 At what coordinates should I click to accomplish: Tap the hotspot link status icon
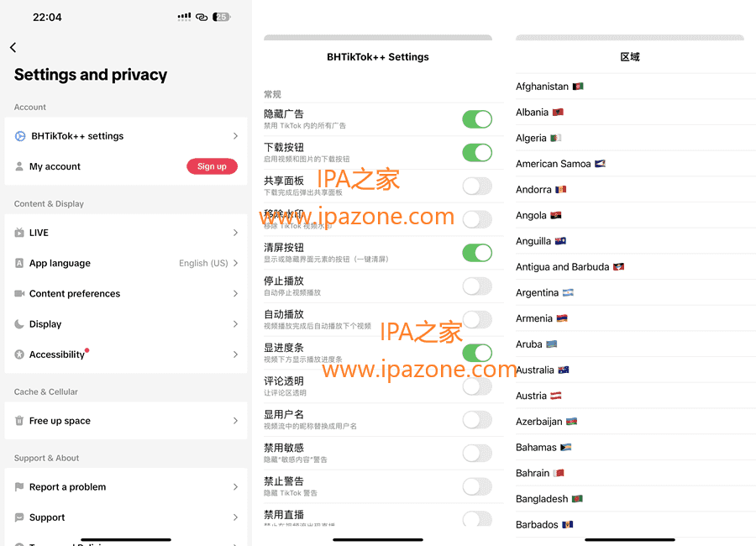click(202, 18)
